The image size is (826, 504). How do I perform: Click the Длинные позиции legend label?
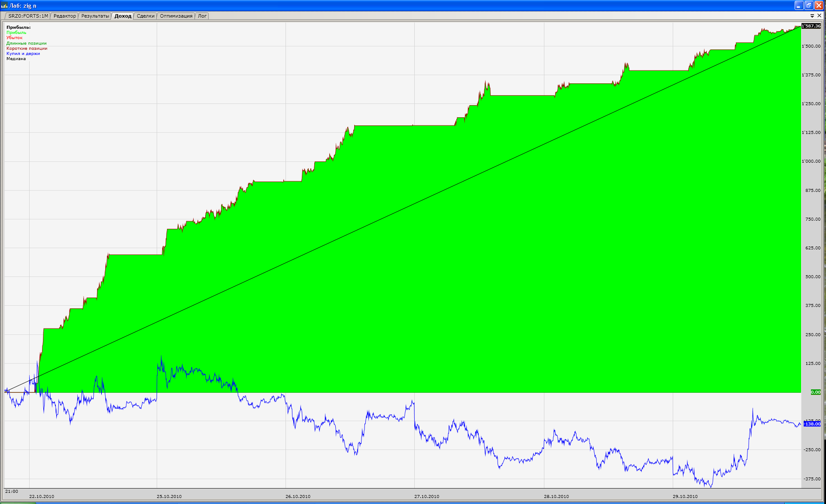tap(26, 43)
